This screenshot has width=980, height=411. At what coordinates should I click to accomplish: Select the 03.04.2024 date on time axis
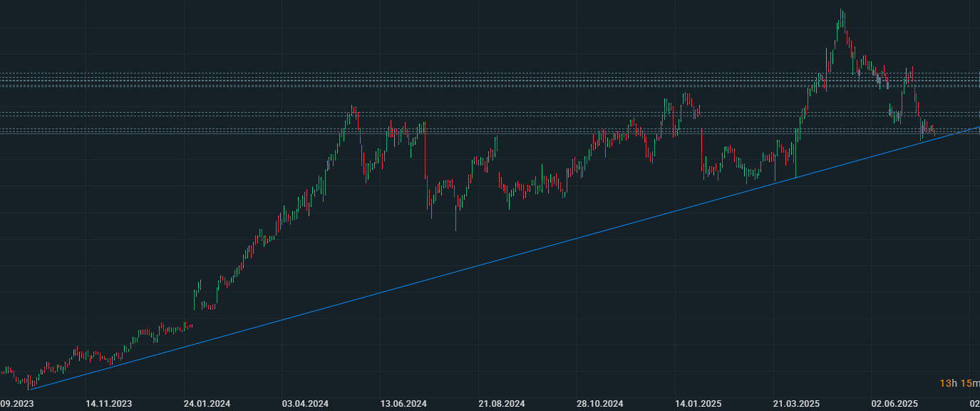(x=305, y=404)
